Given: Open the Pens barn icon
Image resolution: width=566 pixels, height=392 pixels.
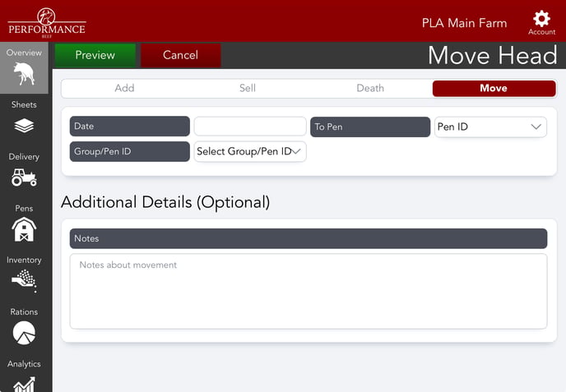Looking at the screenshot, I should tap(24, 229).
